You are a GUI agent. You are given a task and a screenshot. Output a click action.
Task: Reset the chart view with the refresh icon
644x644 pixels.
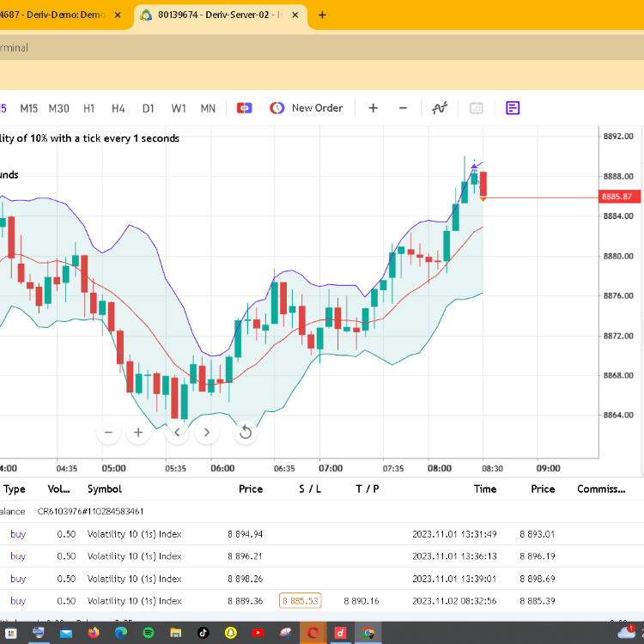point(246,433)
